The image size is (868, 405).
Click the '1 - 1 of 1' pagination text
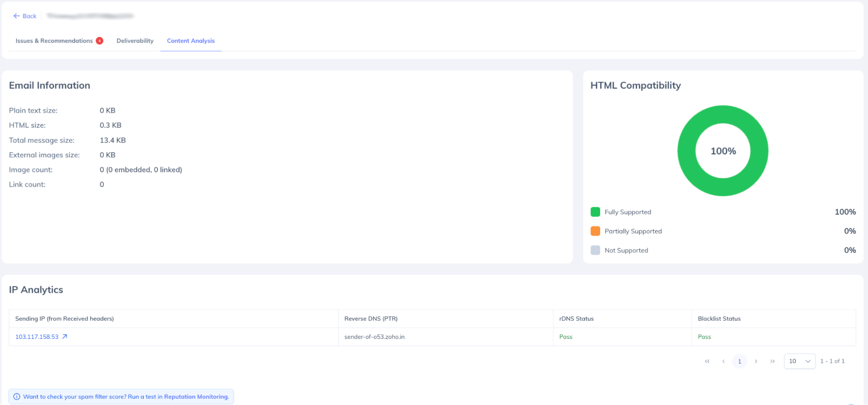click(832, 361)
